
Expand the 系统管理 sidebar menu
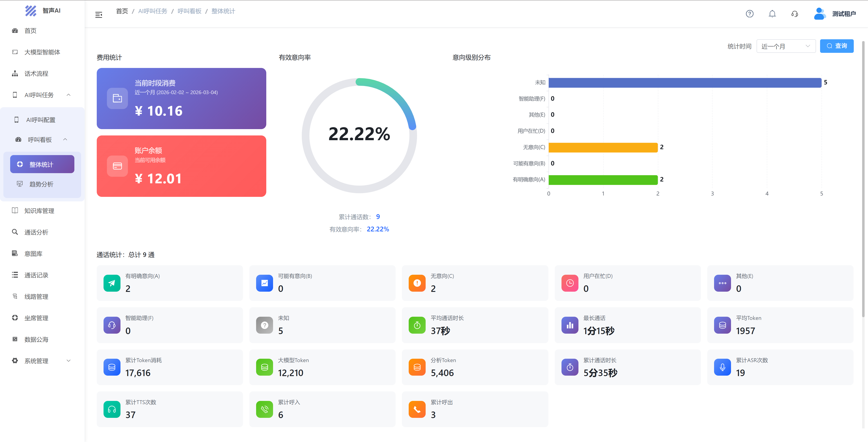[69, 361]
